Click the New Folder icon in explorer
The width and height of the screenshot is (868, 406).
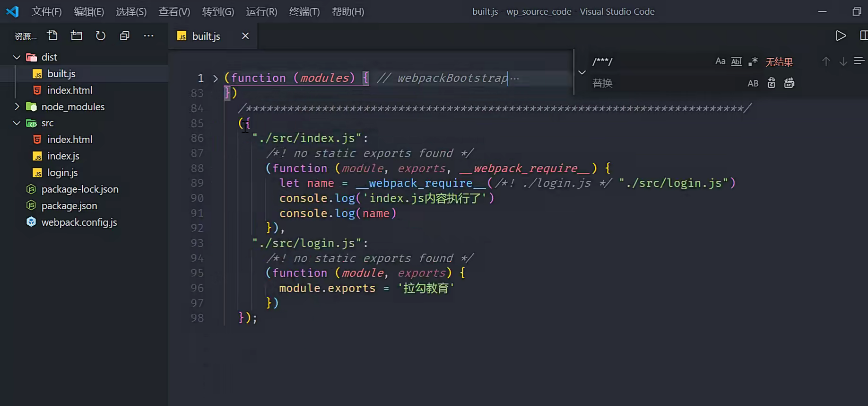[x=77, y=36]
